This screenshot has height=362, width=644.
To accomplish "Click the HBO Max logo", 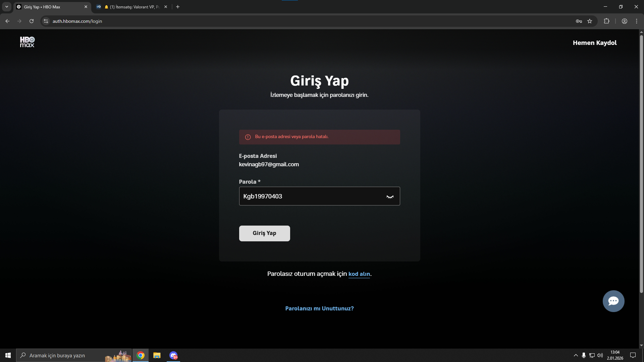I will point(27,42).
